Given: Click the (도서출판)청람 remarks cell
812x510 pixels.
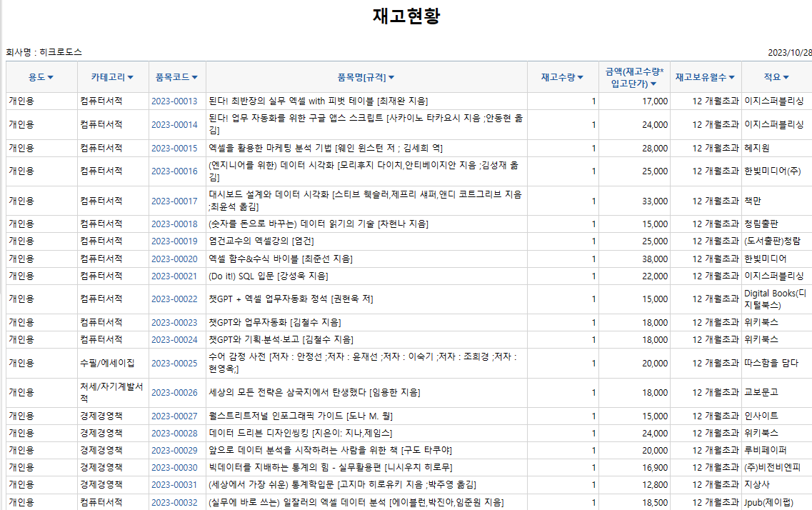Looking at the screenshot, I should click(x=777, y=241).
